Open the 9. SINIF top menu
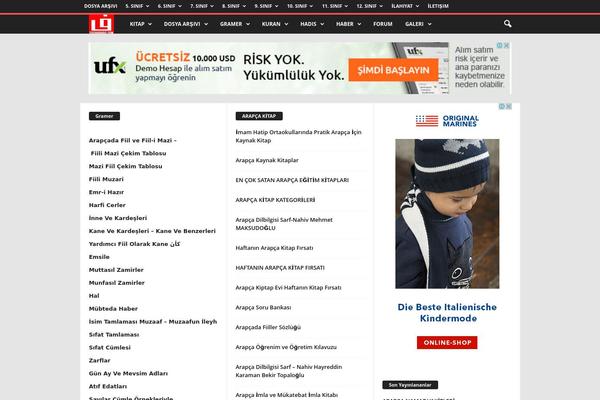 266,6
